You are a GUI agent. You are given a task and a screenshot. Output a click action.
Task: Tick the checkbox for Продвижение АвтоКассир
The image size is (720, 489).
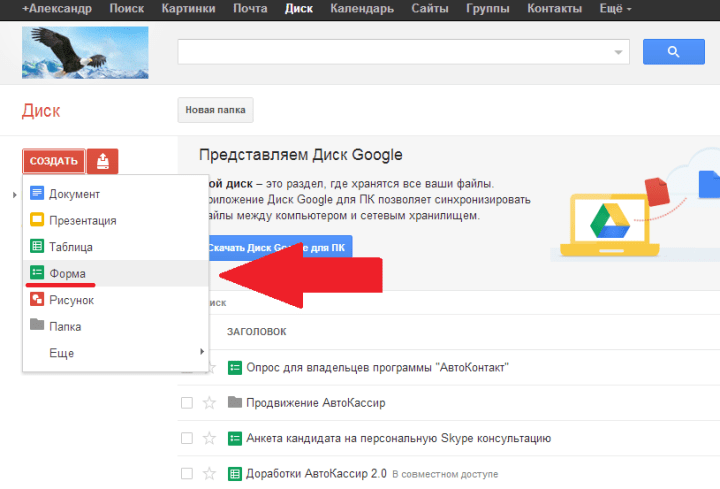pyautogui.click(x=187, y=403)
